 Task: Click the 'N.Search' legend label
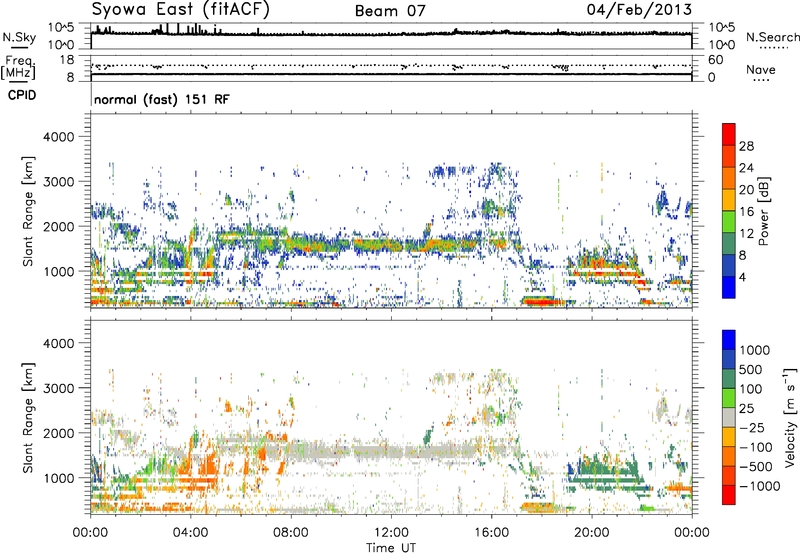[x=772, y=37]
